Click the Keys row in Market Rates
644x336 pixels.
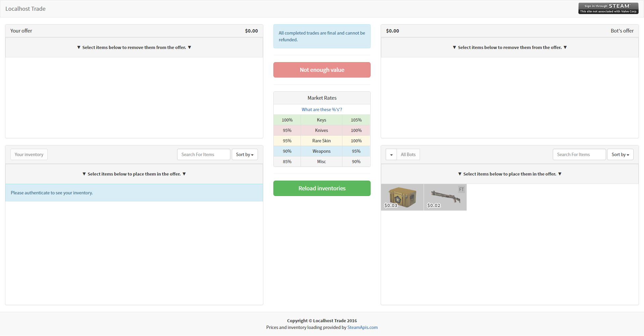321,120
